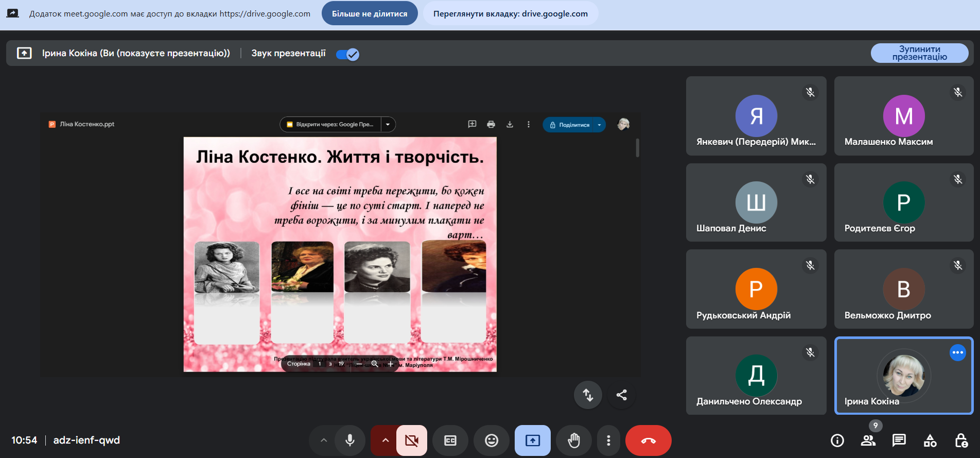The height and width of the screenshot is (458, 980).
Task: Expand video settings chevron beside camera
Action: tap(385, 440)
